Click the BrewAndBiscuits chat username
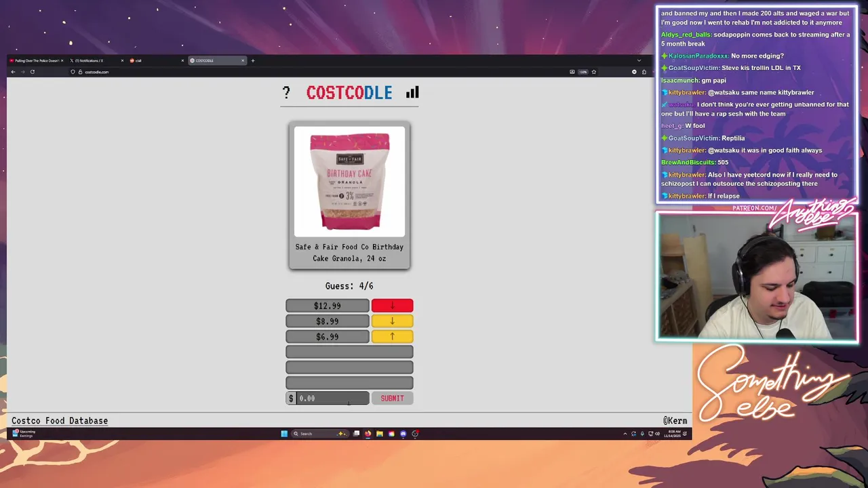868x488 pixels. tap(688, 163)
